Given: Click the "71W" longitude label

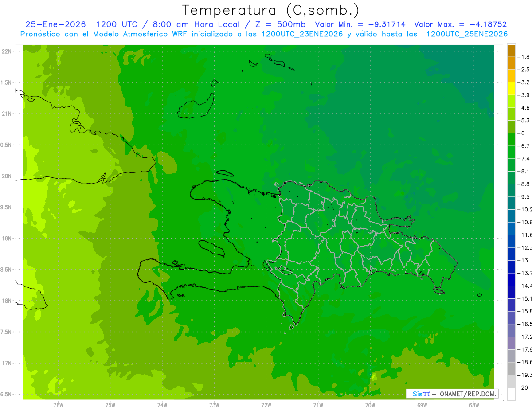Looking at the screenshot, I should [x=318, y=405].
